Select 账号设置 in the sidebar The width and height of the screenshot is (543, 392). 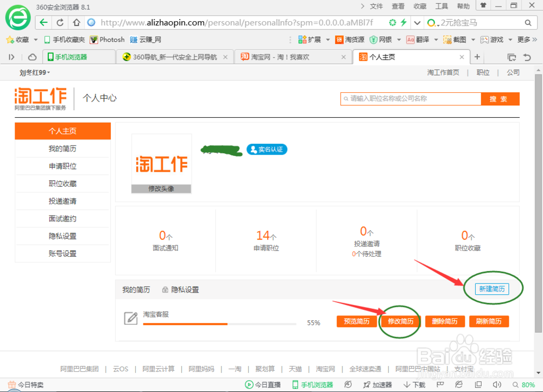coord(62,254)
